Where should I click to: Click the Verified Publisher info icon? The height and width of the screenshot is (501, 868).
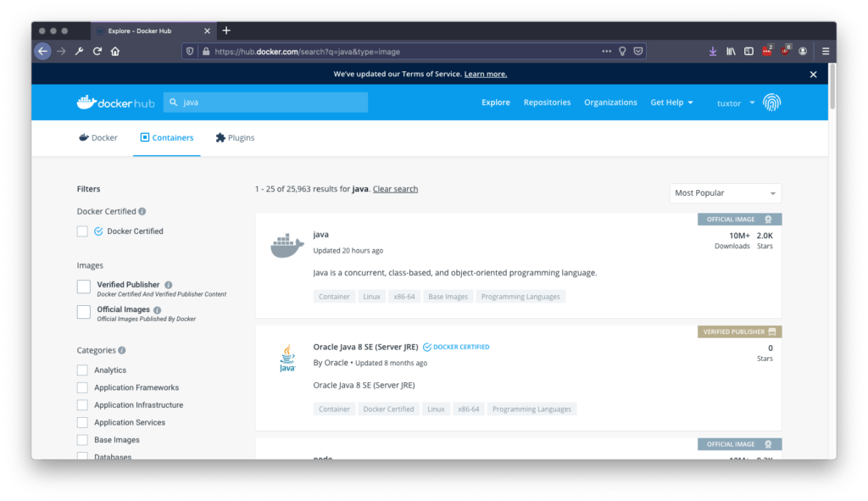[169, 285]
